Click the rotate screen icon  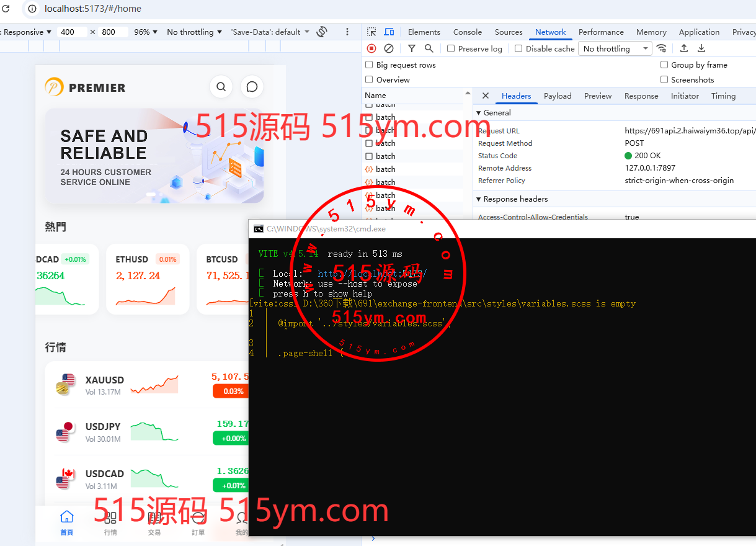[321, 32]
